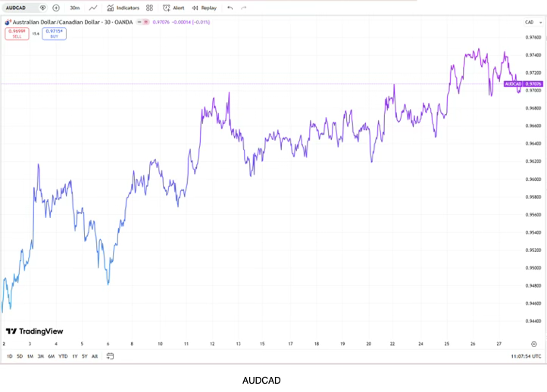This screenshot has width=547, height=392.
Task: Open the AUDCAD symbol search box
Action: pyautogui.click(x=18, y=8)
